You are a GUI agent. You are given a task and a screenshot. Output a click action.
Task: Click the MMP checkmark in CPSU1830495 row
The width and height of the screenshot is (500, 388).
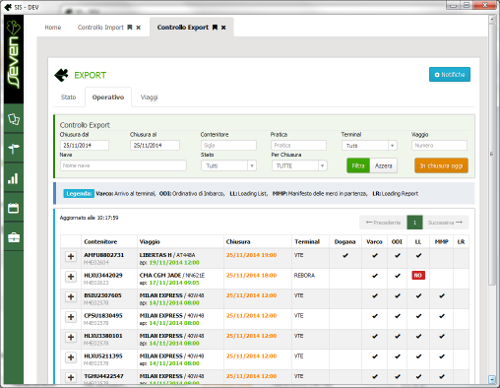pyautogui.click(x=442, y=316)
